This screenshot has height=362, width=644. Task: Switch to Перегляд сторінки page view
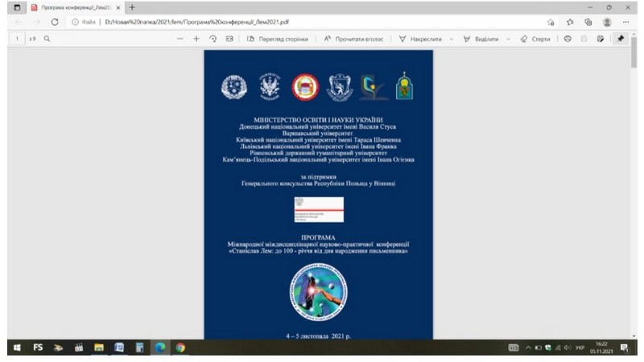click(x=278, y=39)
